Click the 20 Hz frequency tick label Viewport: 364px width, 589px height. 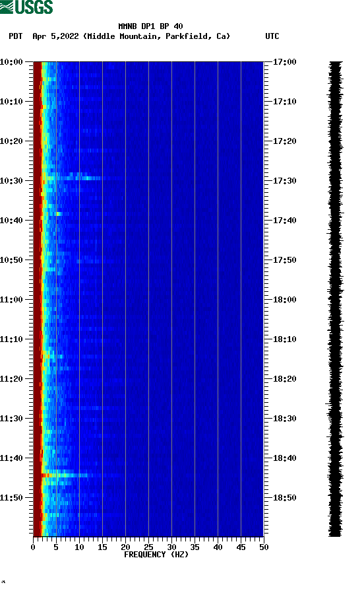(125, 547)
